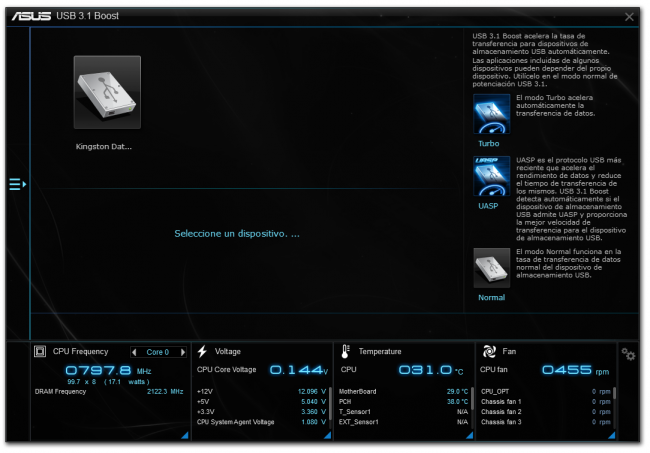Click the Chassis fan 3 row
The image size is (650, 453).
pos(546,422)
